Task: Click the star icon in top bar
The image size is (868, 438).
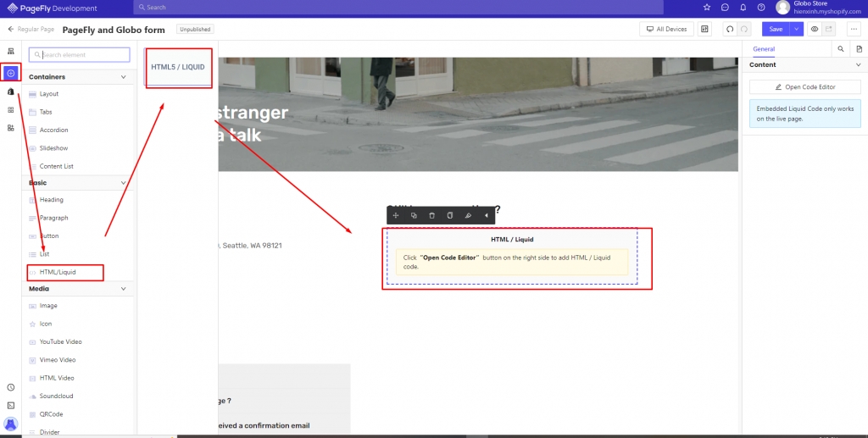Action: pyautogui.click(x=707, y=8)
